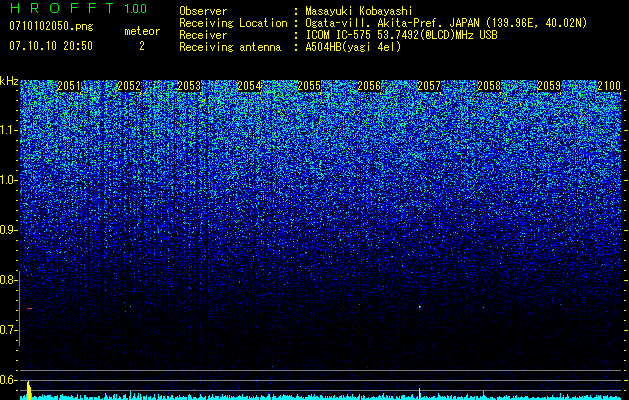Screen dimensions: 629x400
Task: Click the 0.7 frequency axis label
Action: (7, 330)
